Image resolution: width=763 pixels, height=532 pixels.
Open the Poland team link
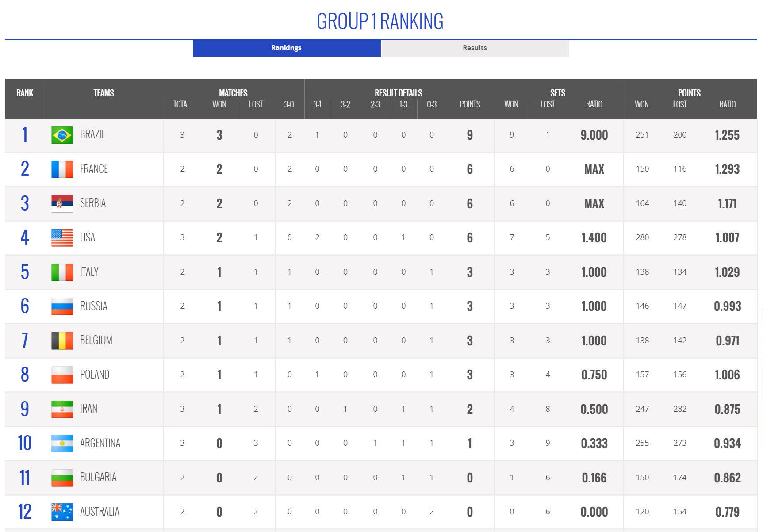click(x=94, y=375)
